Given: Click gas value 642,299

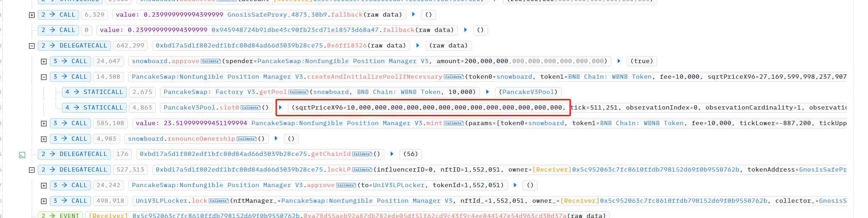Looking at the screenshot, I should pos(130,46).
